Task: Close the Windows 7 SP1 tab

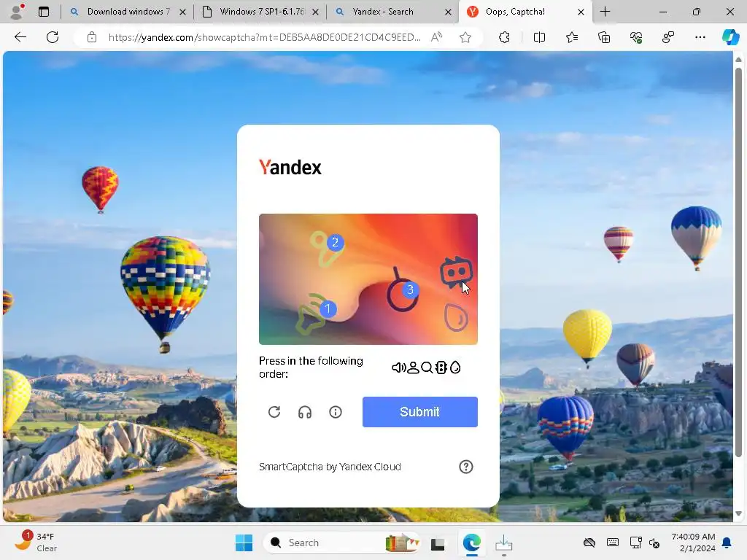Action: [315, 12]
